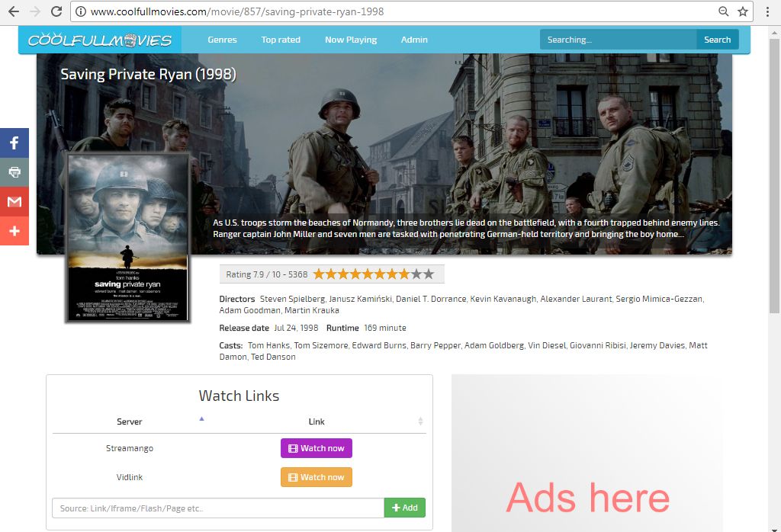
Task: Open the Genres menu
Action: 222,40
